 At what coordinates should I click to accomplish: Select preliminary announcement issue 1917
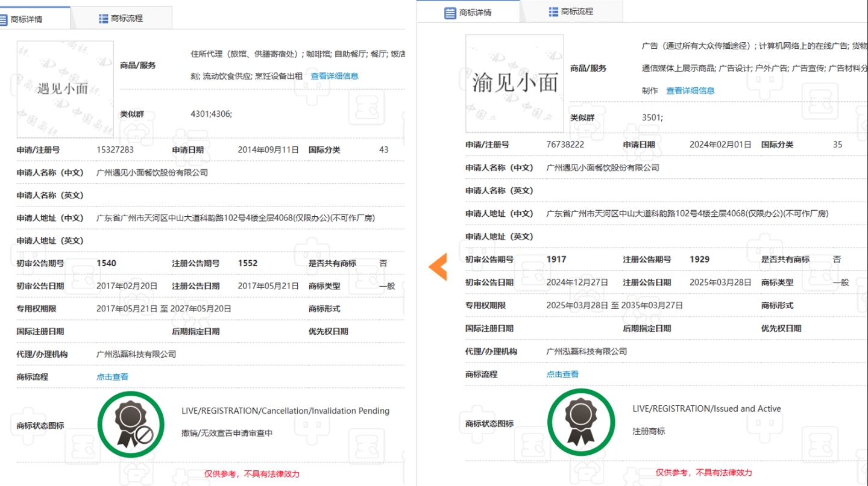click(x=556, y=259)
